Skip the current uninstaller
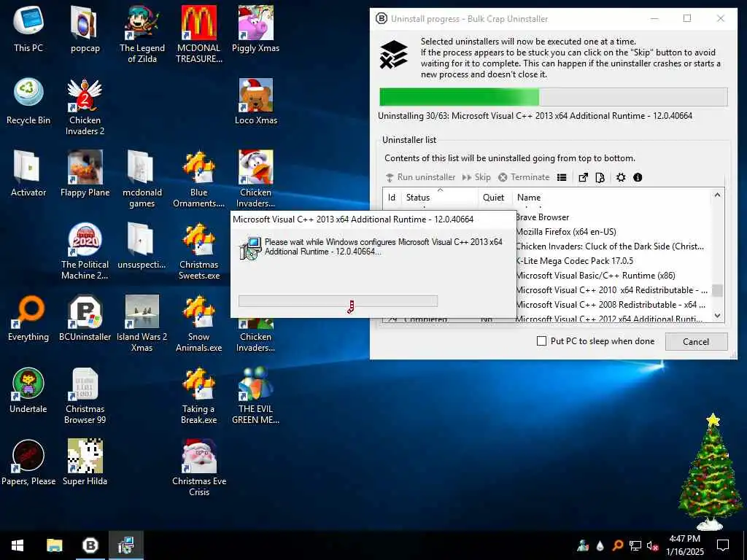Image resolution: width=747 pixels, height=560 pixels. tap(476, 177)
